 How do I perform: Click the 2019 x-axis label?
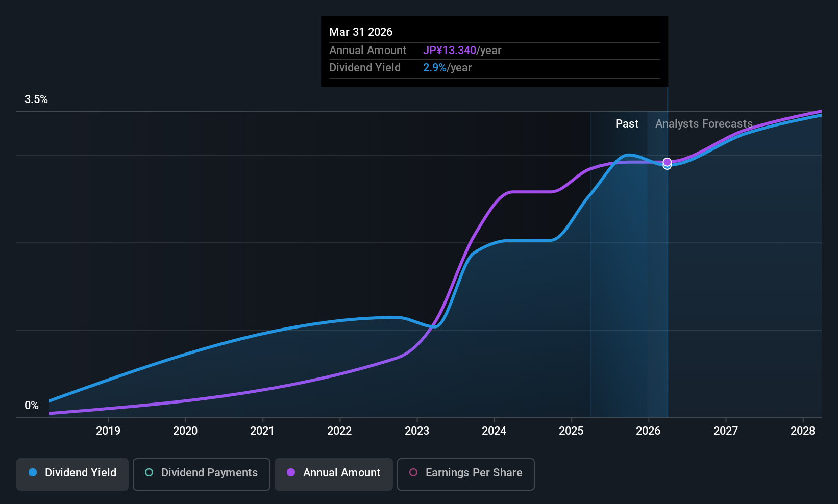pyautogui.click(x=108, y=431)
